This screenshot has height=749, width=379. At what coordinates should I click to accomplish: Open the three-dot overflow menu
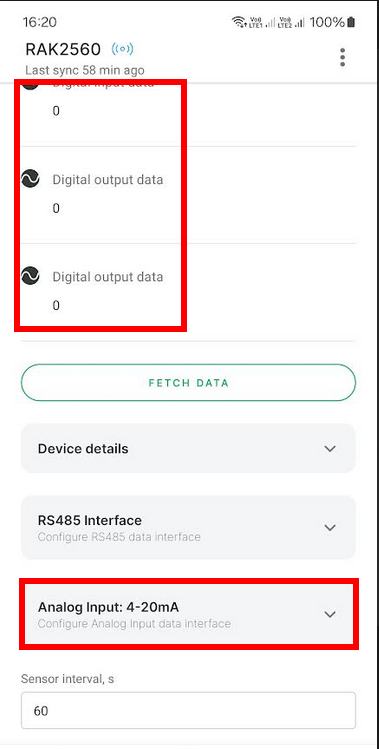coord(342,57)
